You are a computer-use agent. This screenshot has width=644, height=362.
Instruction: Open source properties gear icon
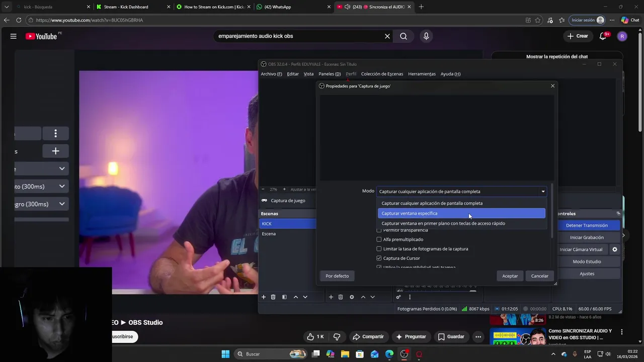pyautogui.click(x=352, y=297)
